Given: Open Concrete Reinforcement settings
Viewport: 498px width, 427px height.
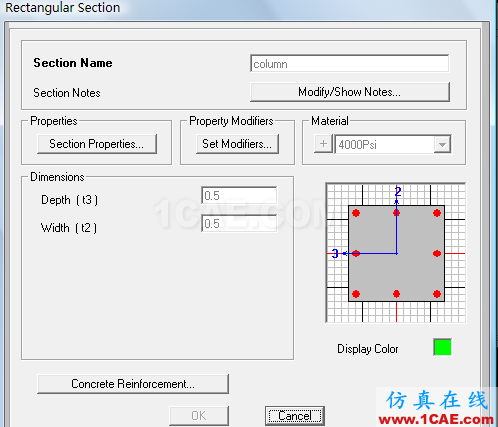Looking at the screenshot, I should pyautogui.click(x=133, y=384).
